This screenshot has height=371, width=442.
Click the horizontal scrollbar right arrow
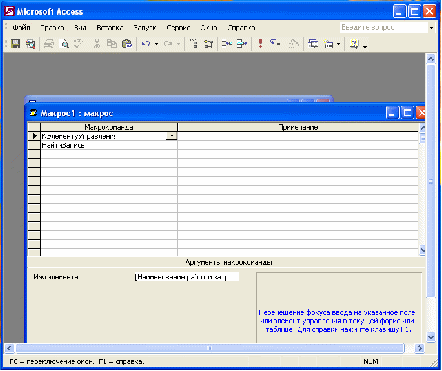[420, 348]
